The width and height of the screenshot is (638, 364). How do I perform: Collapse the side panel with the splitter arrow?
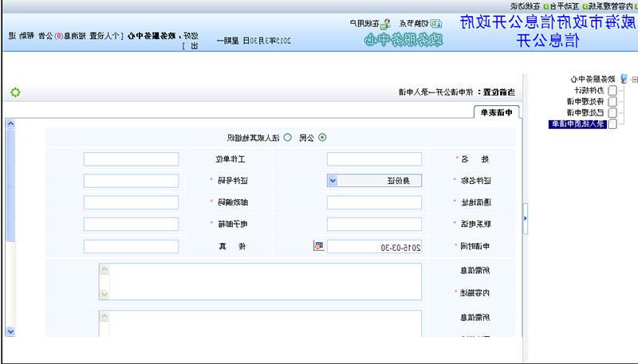pyautogui.click(x=526, y=218)
